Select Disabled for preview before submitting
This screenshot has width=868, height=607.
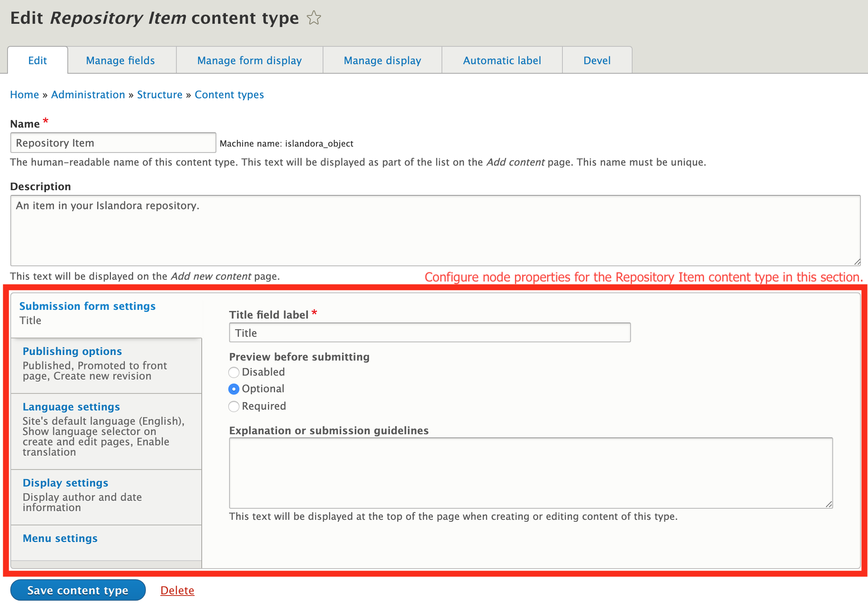point(234,372)
